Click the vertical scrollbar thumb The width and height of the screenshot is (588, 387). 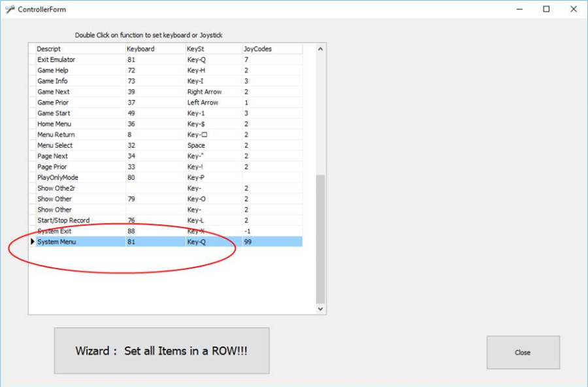point(320,239)
